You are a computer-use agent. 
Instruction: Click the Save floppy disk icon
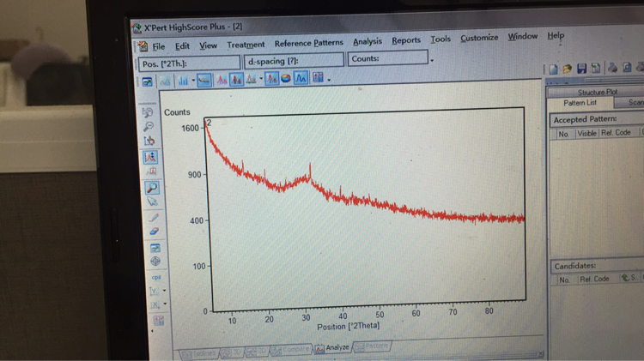click(x=581, y=69)
